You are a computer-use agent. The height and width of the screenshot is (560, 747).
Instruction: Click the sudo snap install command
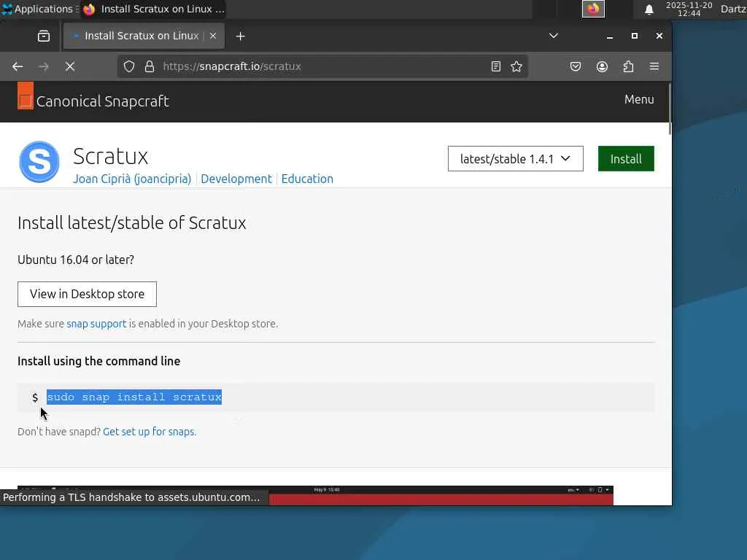(x=134, y=397)
